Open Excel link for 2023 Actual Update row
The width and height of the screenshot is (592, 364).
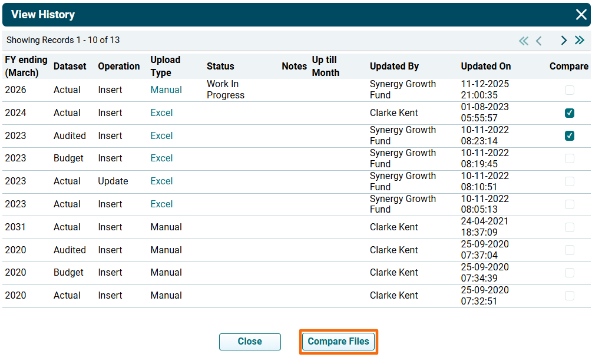tap(161, 181)
